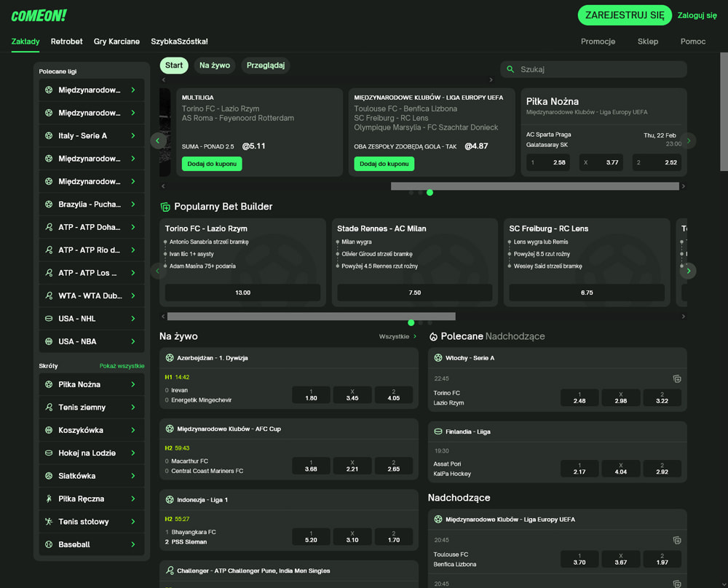Screen dimensions: 728x588
Task: Open Bet Builder icon for Torino FC match
Action: pos(676,378)
